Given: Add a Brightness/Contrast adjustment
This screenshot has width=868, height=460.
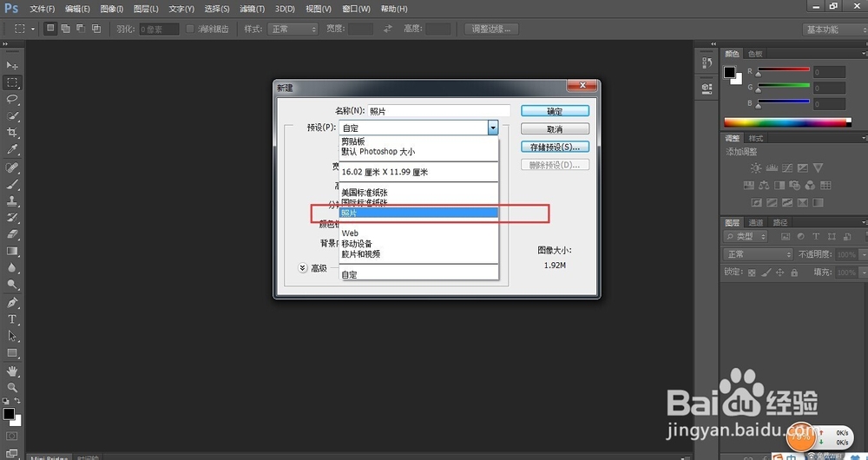Looking at the screenshot, I should click(x=756, y=168).
